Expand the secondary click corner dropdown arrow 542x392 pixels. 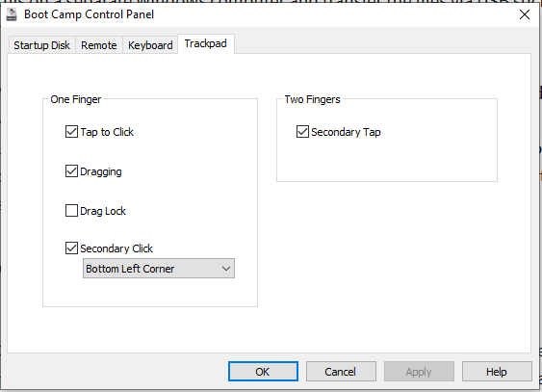(x=226, y=269)
